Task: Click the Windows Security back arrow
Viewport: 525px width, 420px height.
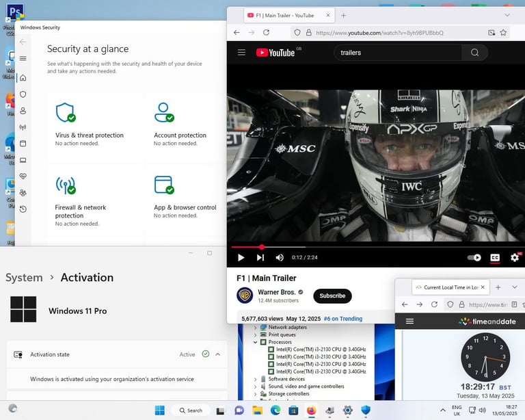Action: click(x=23, y=42)
